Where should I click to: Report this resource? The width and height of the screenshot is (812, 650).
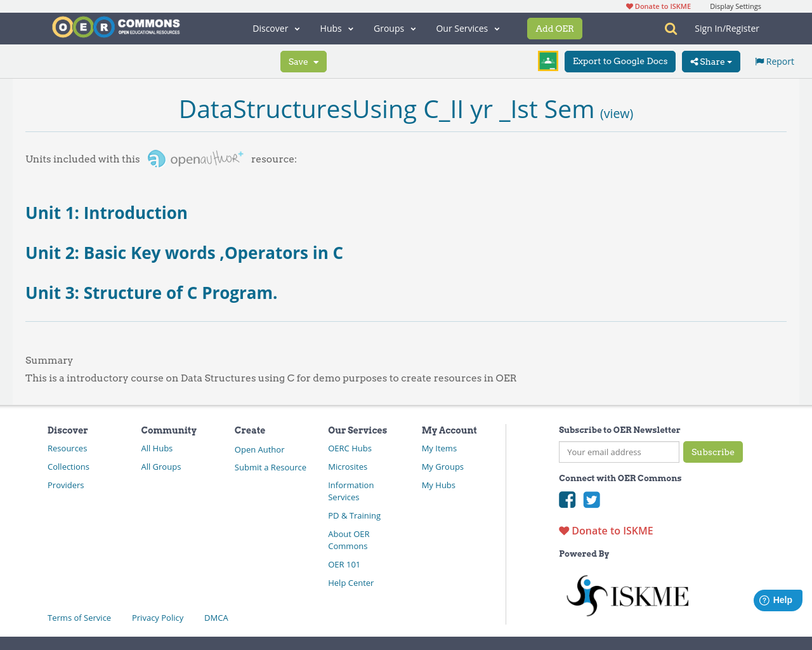click(x=775, y=62)
